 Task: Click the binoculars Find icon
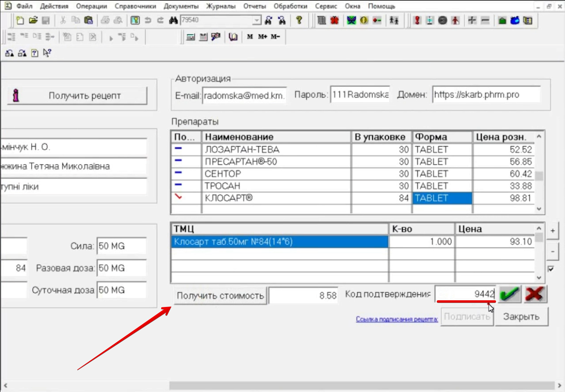pos(173,20)
